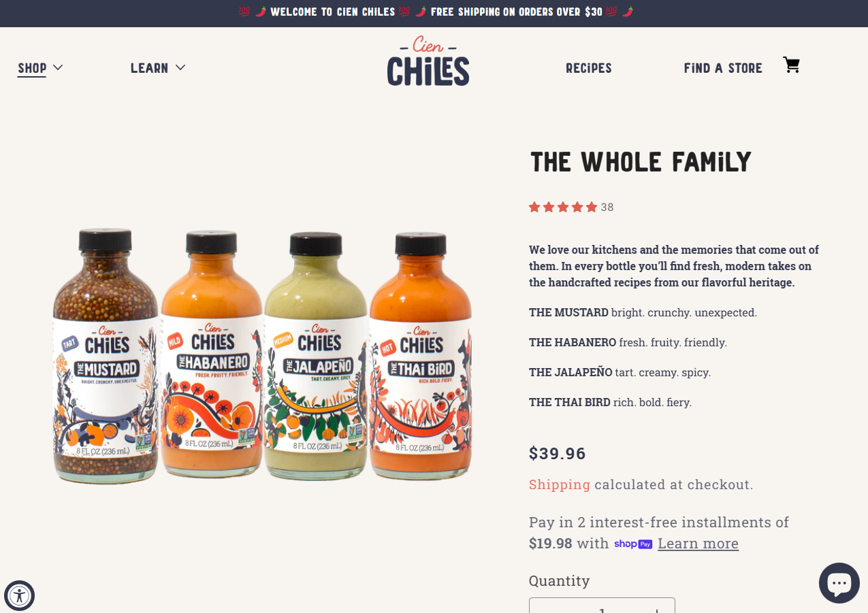Image resolution: width=868 pixels, height=613 pixels.
Task: Expand the Learn dropdown menu
Action: [158, 68]
